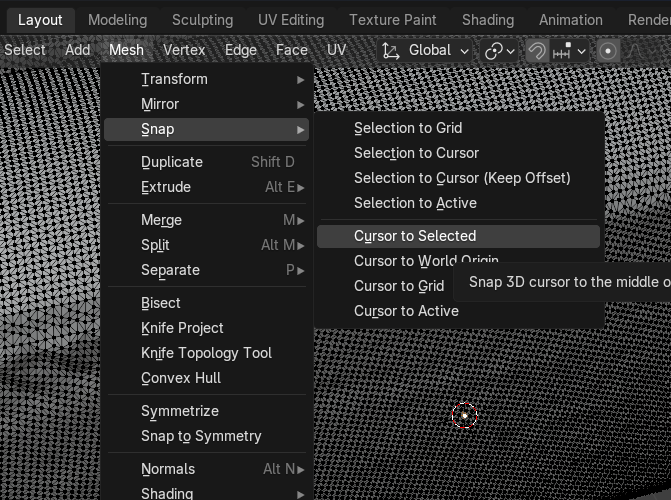This screenshot has width=671, height=500.
Task: Select Snap in the Mesh menu
Action: (x=206, y=129)
